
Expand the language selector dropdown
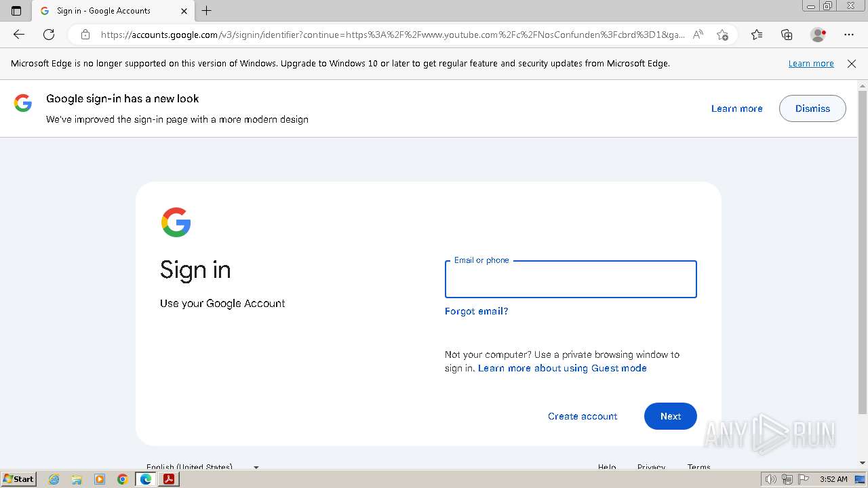tap(256, 467)
